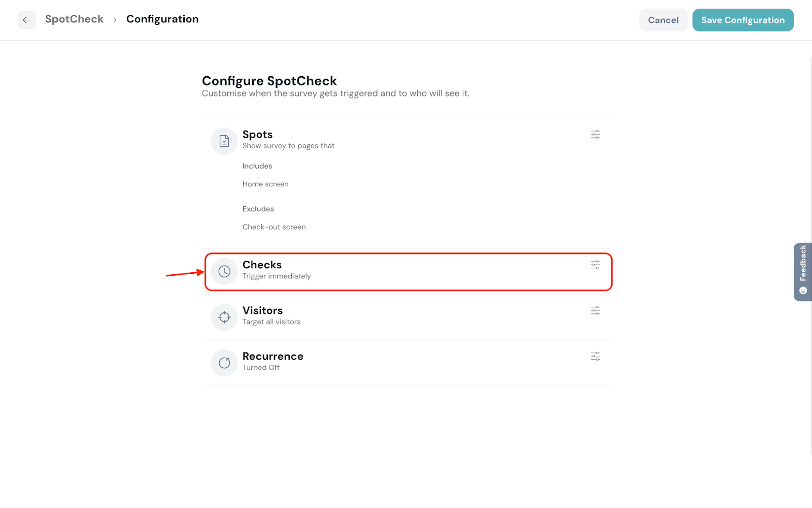Click the Recurrence 'Turned Off' status
This screenshot has height=508, width=812.
[261, 368]
